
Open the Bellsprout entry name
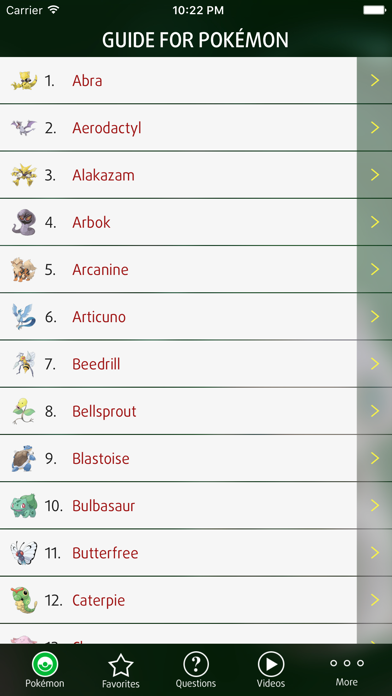tap(104, 411)
